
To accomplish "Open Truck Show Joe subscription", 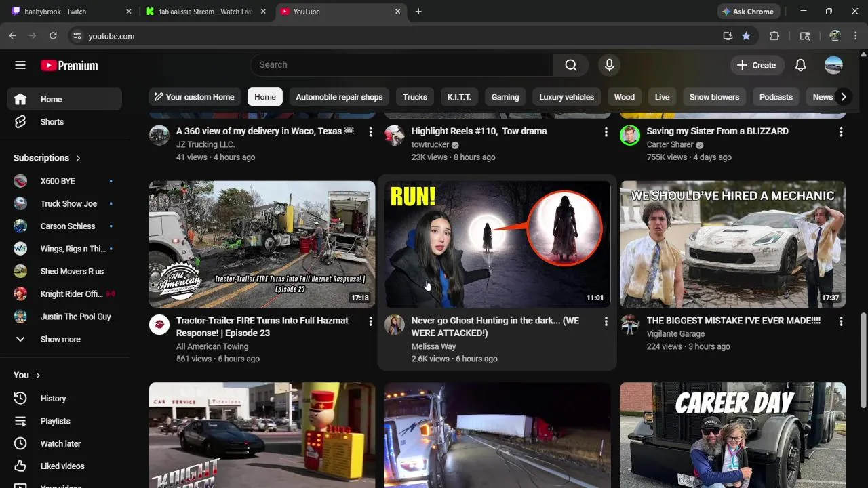I will (x=64, y=203).
